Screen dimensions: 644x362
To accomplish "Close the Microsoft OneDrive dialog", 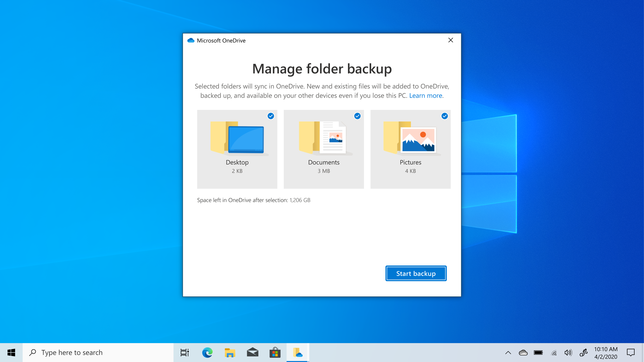I will pyautogui.click(x=451, y=40).
